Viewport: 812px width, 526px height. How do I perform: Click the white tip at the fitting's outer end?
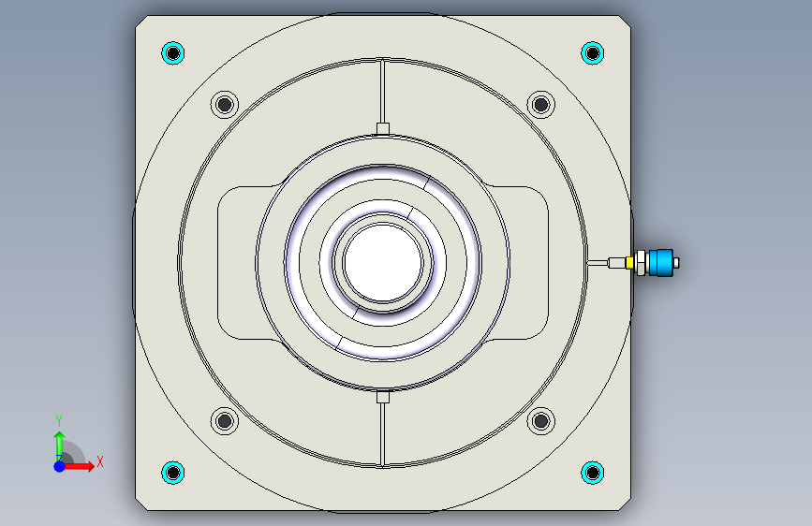pos(676,263)
